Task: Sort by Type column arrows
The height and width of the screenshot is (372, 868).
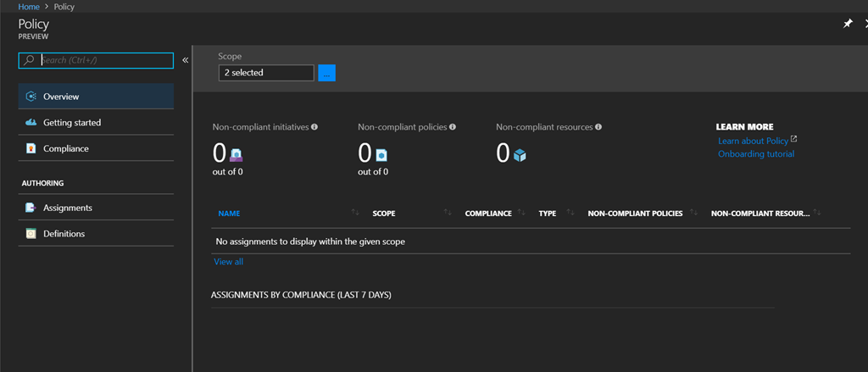Action: point(570,213)
